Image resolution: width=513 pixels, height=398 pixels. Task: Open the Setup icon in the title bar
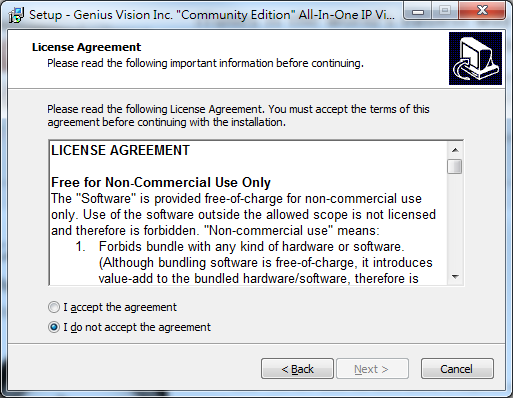16,15
